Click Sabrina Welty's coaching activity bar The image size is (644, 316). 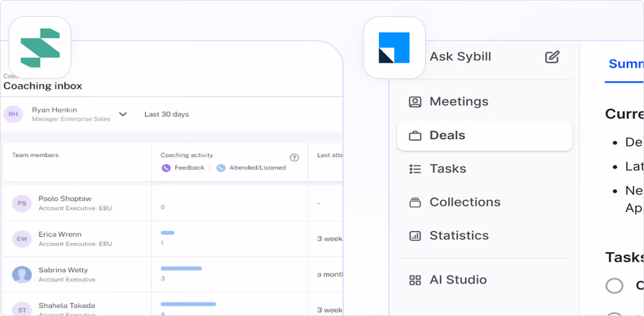point(181,268)
